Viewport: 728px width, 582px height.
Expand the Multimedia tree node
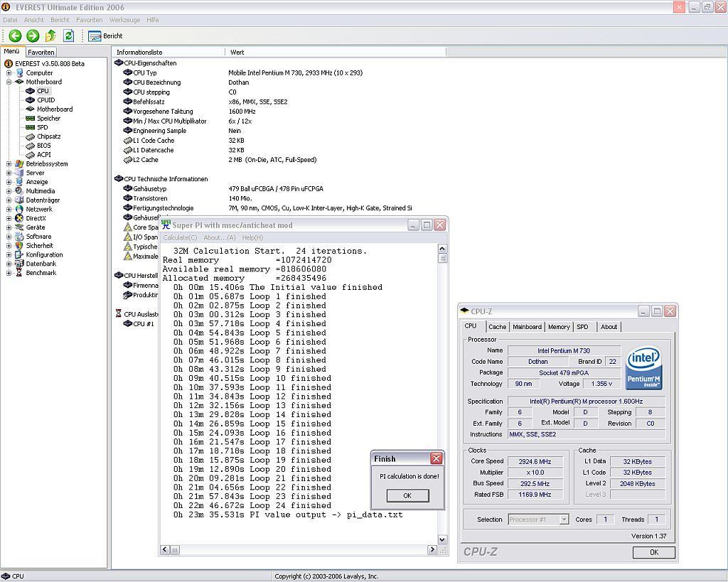coord(9,190)
